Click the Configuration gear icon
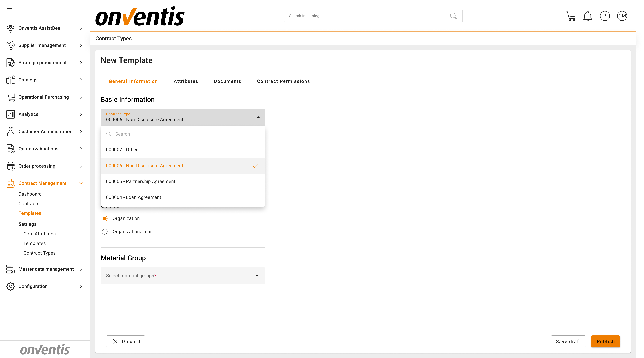Viewport: 644px width, 358px height. (11, 286)
